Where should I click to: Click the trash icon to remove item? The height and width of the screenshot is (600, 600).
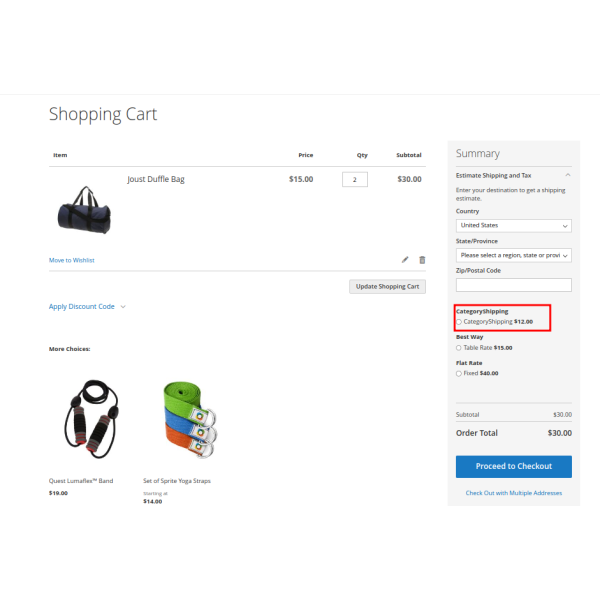pos(422,260)
